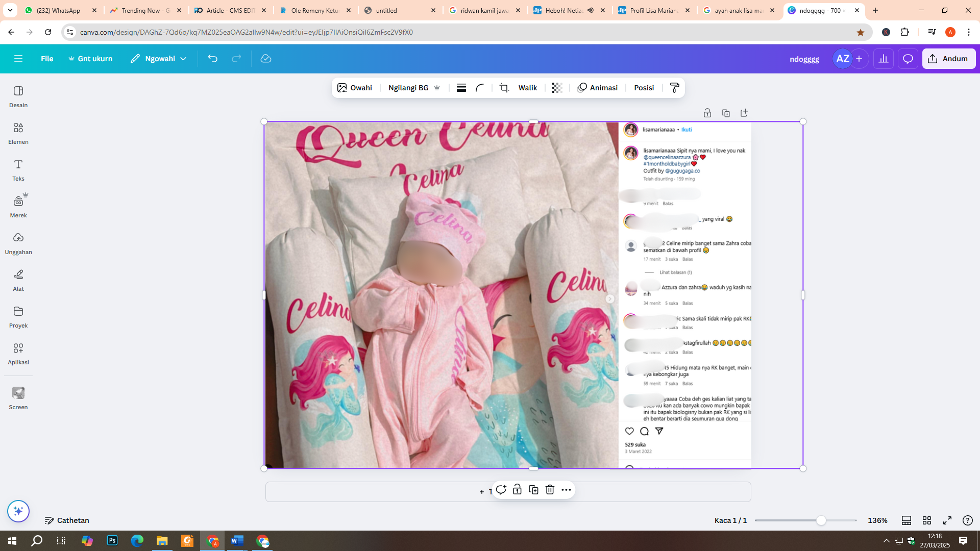This screenshot has width=980, height=551.
Task: Click the copy style paint roller icon
Action: click(674, 88)
